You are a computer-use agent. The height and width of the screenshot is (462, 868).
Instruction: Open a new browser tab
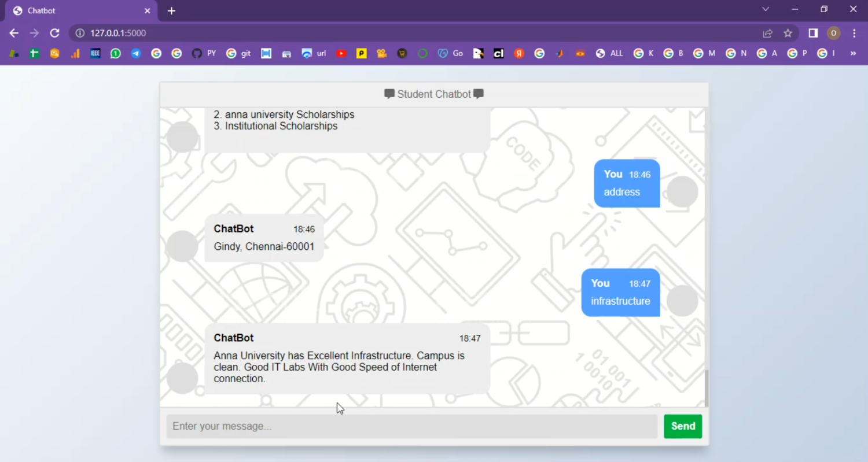pyautogui.click(x=171, y=10)
